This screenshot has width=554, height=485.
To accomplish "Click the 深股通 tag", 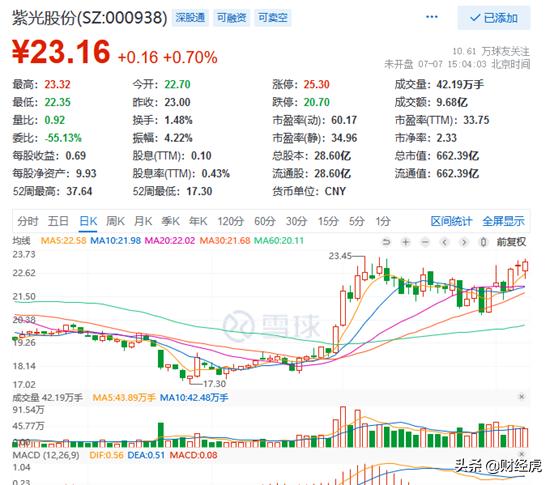I will (190, 18).
